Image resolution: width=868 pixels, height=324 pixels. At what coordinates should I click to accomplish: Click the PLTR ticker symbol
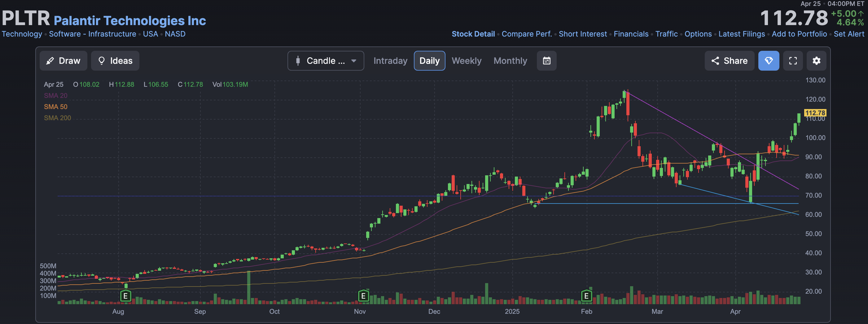click(26, 18)
